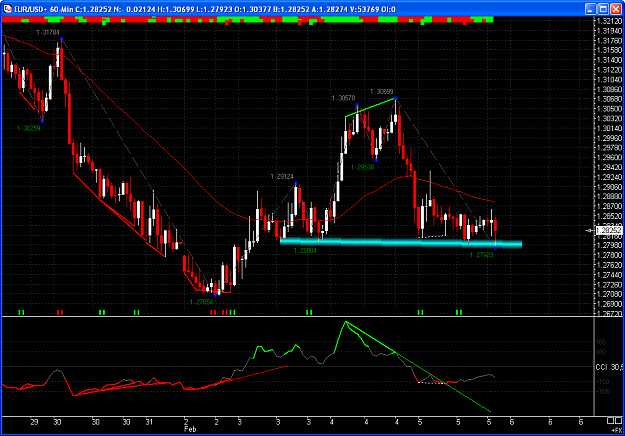Minimize the EUR/USD chart window
The height and width of the screenshot is (436, 625).
[591, 9]
